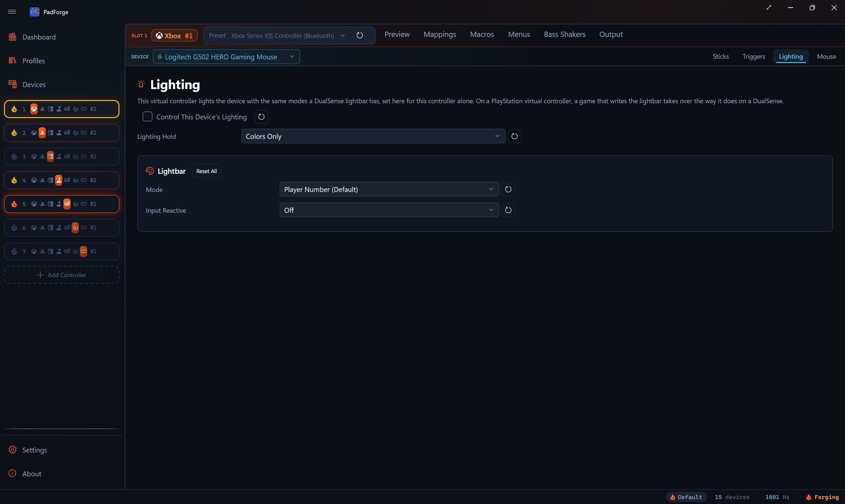
Task: Click the PadForge app logo
Action: (34, 12)
